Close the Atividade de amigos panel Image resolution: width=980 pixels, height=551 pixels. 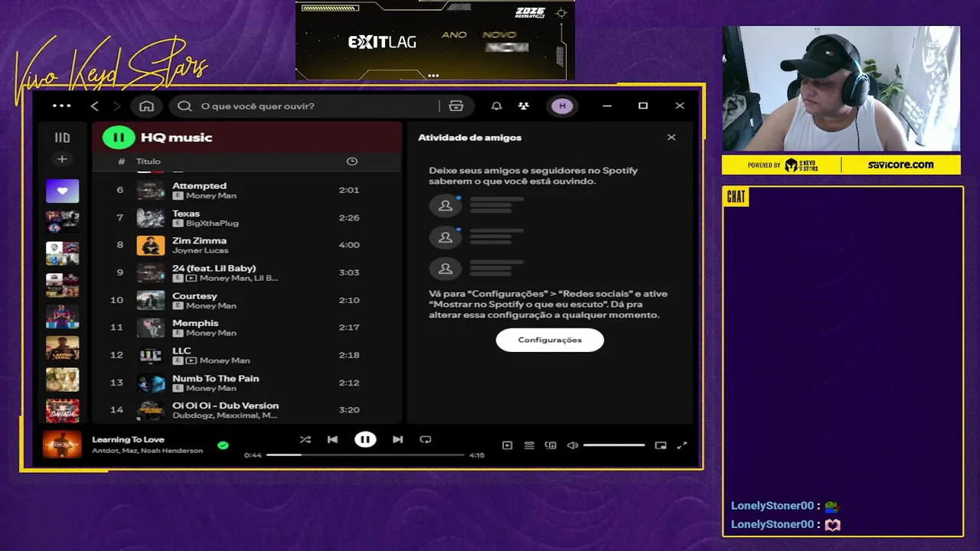(x=671, y=138)
